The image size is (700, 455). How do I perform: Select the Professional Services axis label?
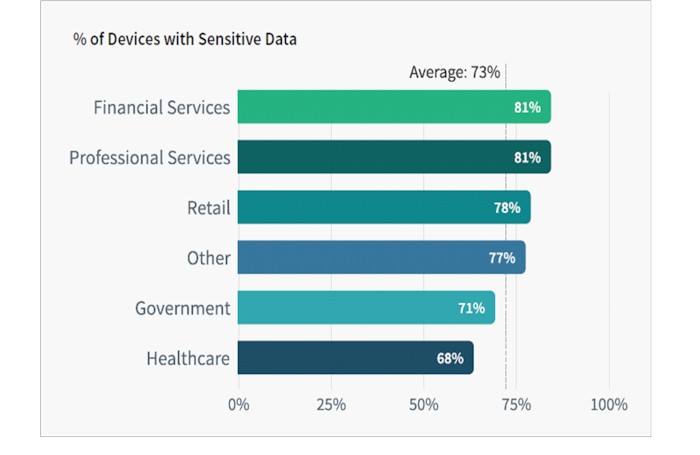(150, 157)
